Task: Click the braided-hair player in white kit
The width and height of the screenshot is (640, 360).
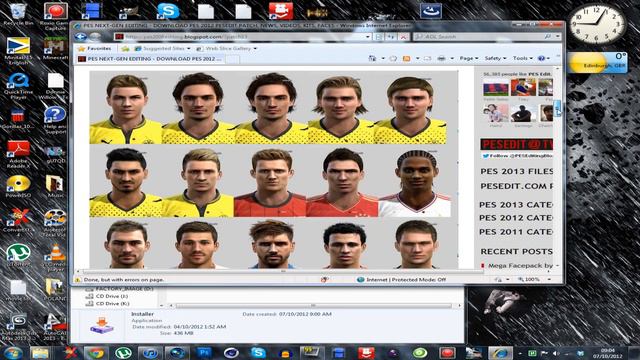Action: coord(415,182)
